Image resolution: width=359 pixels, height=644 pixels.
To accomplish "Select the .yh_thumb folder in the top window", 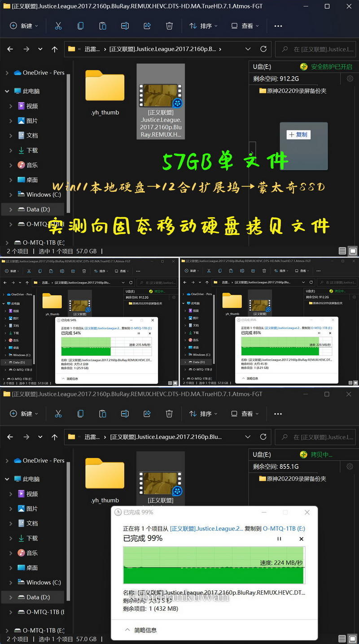I will [x=105, y=93].
